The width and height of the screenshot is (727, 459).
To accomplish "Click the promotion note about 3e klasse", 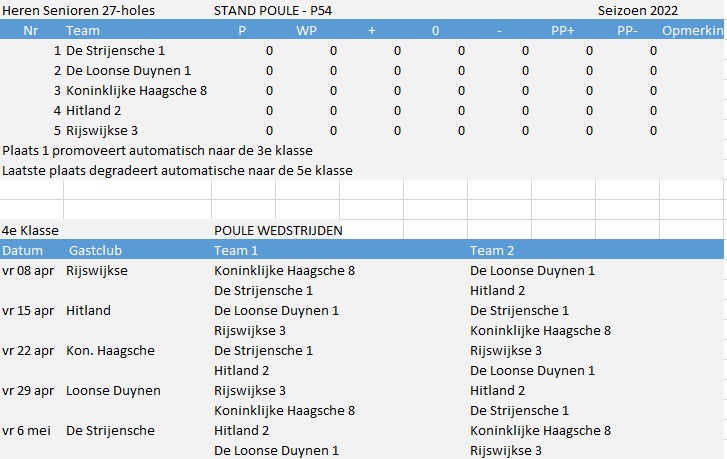I will click(x=157, y=151).
